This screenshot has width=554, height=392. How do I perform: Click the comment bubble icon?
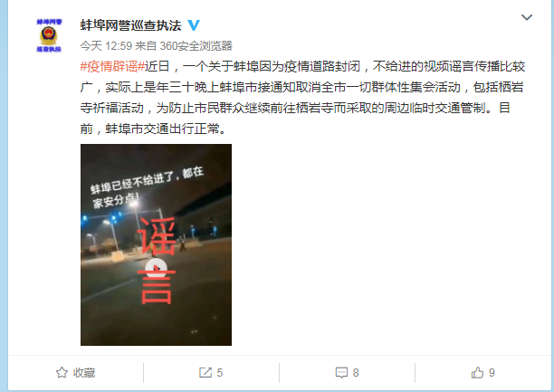341,373
